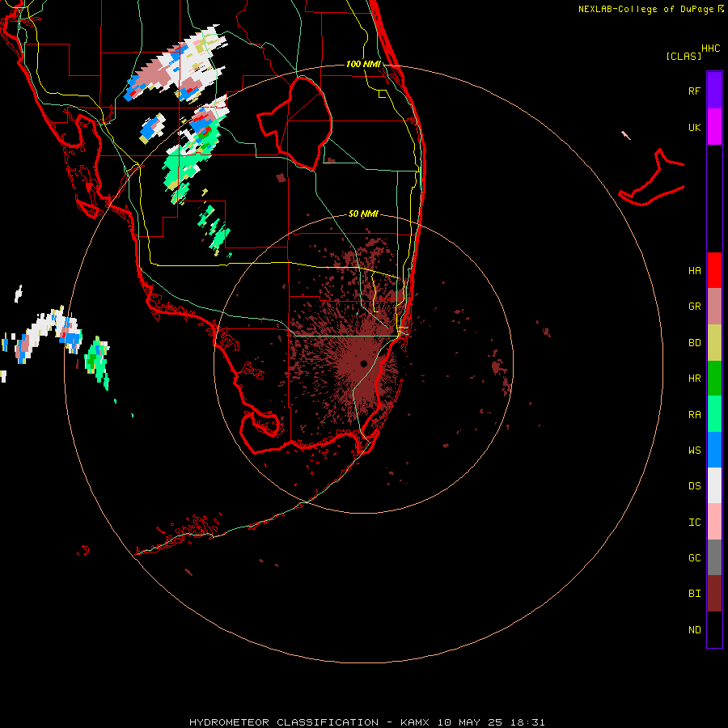Click the ND black legend swatch
The width and height of the screenshot is (728, 728).
[714, 629]
